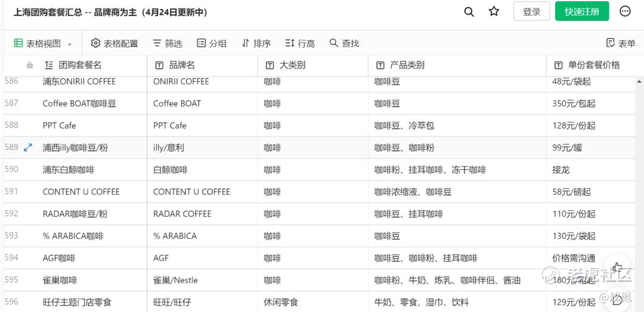Adjust 行高 row height setting

[300, 43]
